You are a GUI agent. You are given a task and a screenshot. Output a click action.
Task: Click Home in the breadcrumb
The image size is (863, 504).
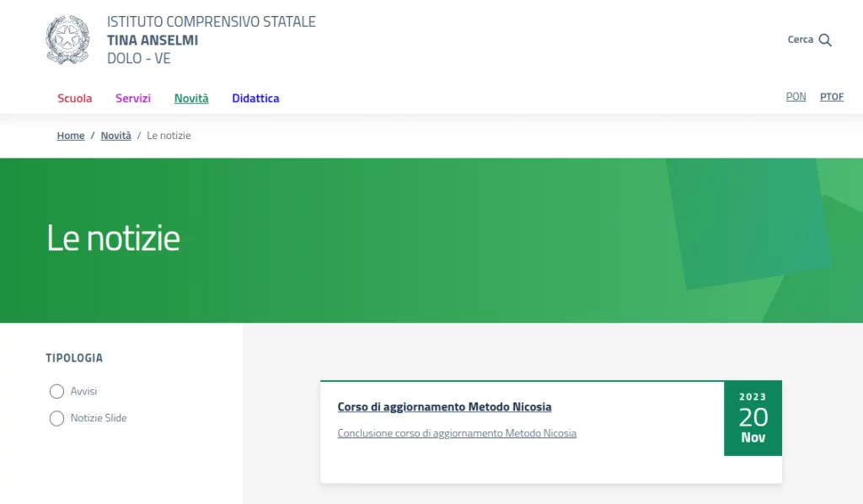pos(71,136)
